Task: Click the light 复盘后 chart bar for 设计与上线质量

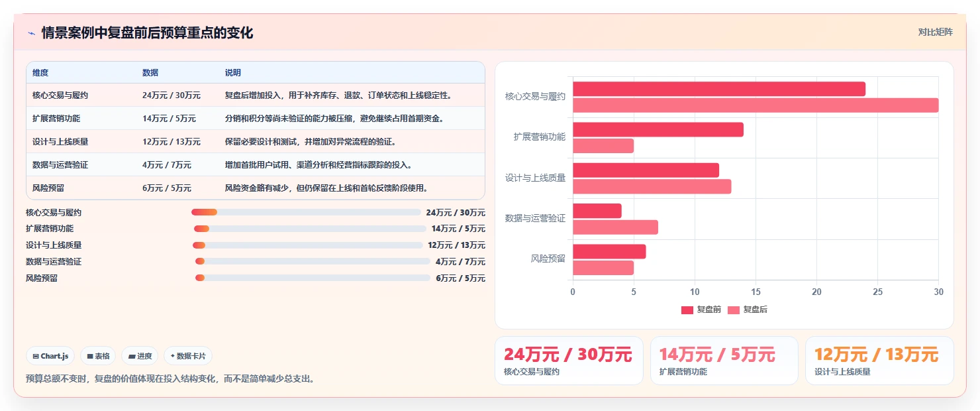Action: pos(652,186)
